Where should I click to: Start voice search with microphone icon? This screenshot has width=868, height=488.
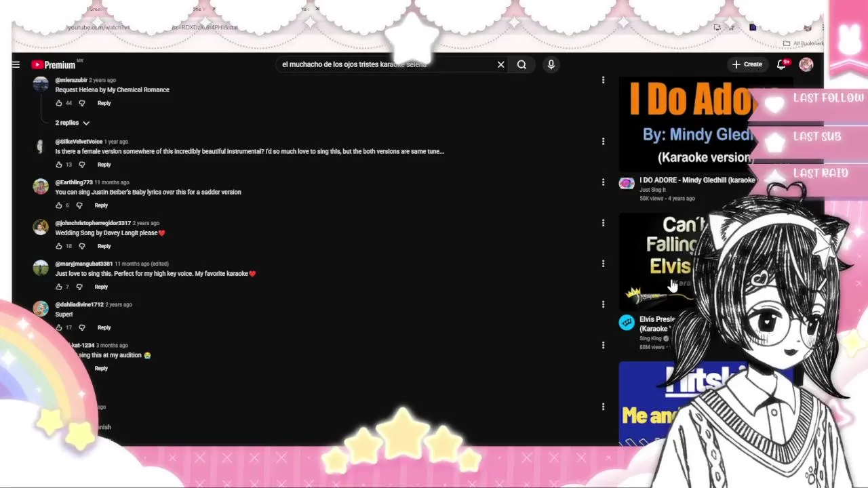[x=551, y=64]
